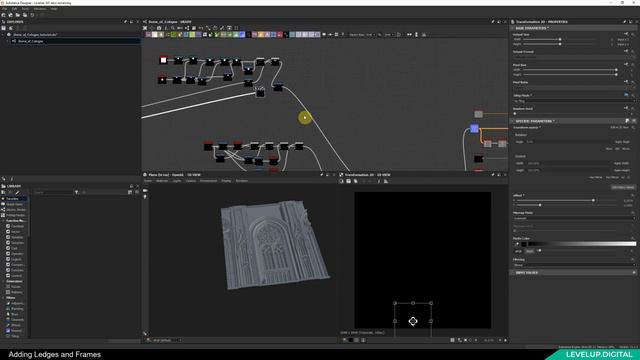
Task: Collapse the Generators category in Library
Action: pyautogui.click(x=3, y=281)
